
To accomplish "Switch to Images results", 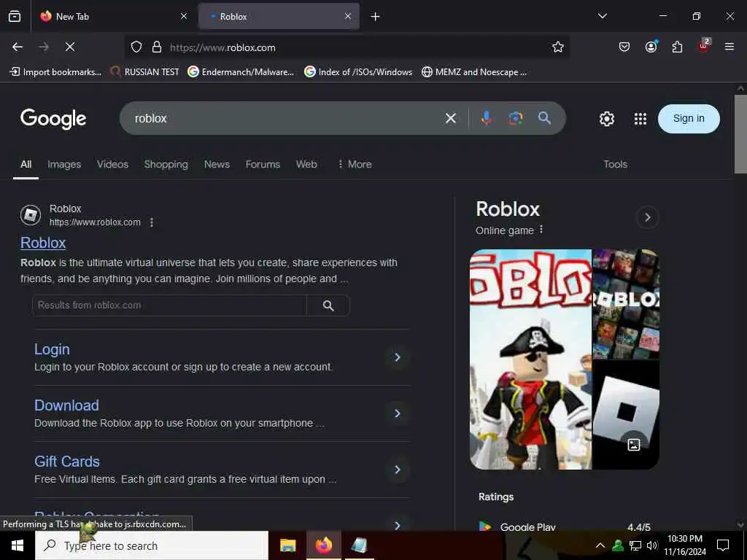I will [64, 164].
